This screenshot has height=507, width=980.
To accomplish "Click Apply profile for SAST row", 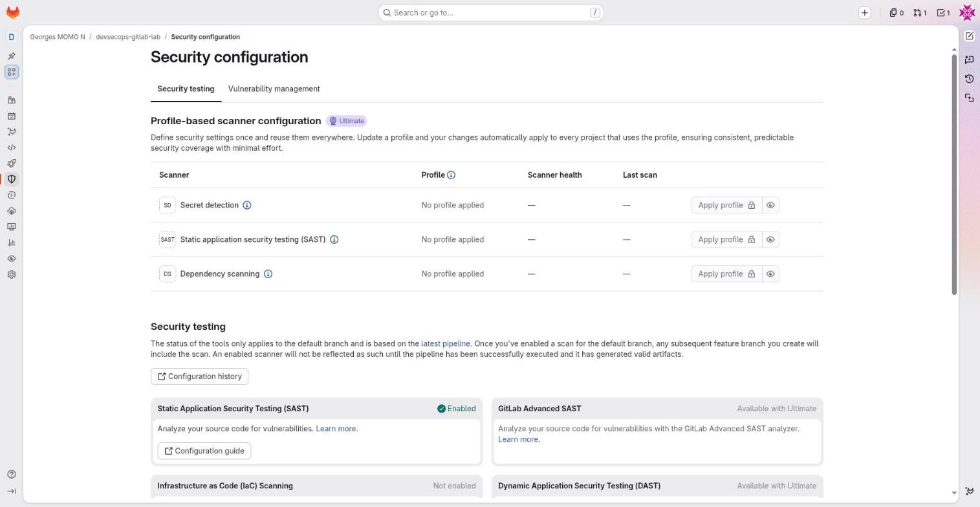I will pyautogui.click(x=726, y=239).
